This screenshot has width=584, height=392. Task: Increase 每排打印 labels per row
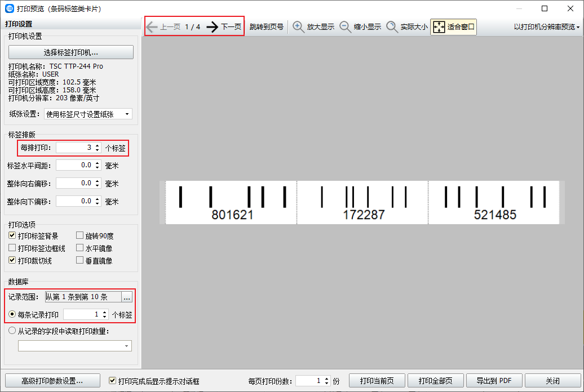coord(97,145)
